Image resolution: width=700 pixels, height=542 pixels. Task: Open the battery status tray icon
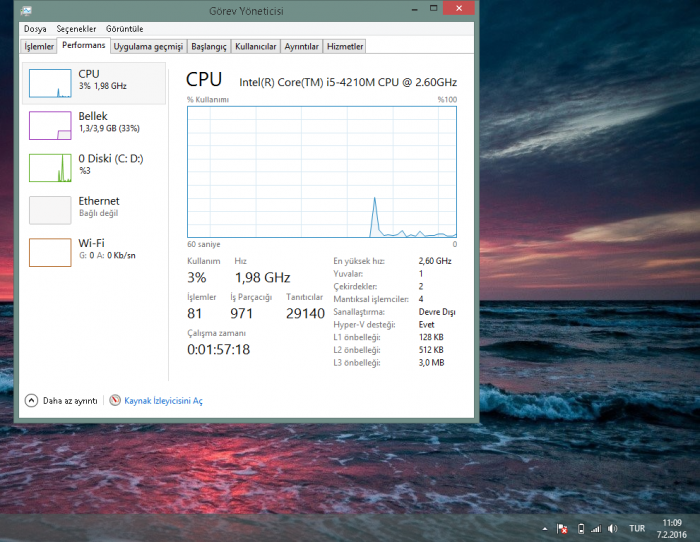point(581,528)
